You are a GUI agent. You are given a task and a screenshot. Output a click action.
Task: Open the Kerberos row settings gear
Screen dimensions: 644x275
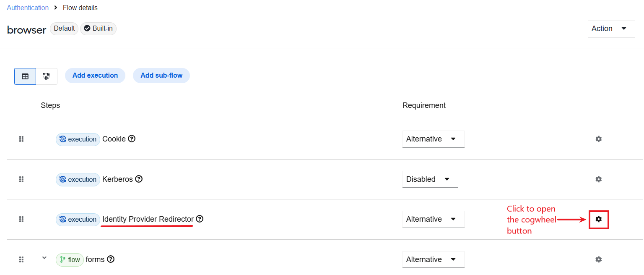coord(599,179)
